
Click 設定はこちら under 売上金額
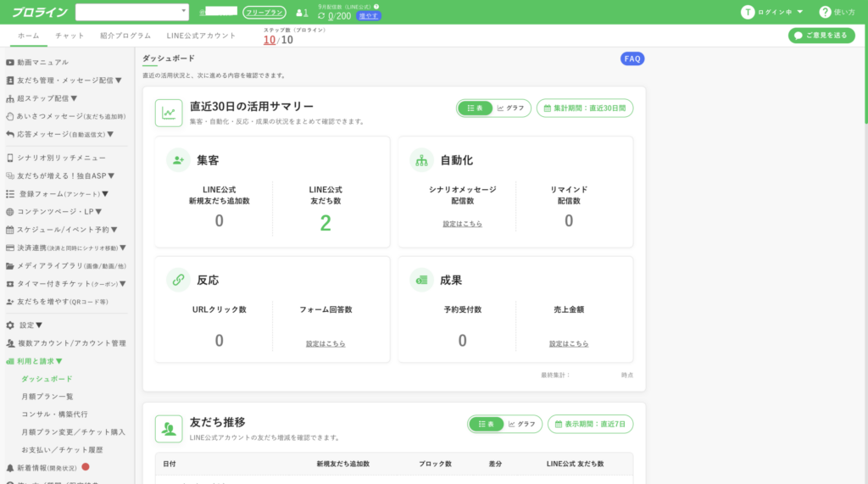[569, 344]
